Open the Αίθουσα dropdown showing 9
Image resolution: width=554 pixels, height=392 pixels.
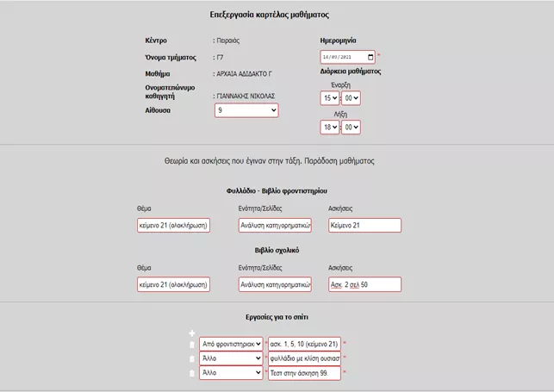click(246, 110)
